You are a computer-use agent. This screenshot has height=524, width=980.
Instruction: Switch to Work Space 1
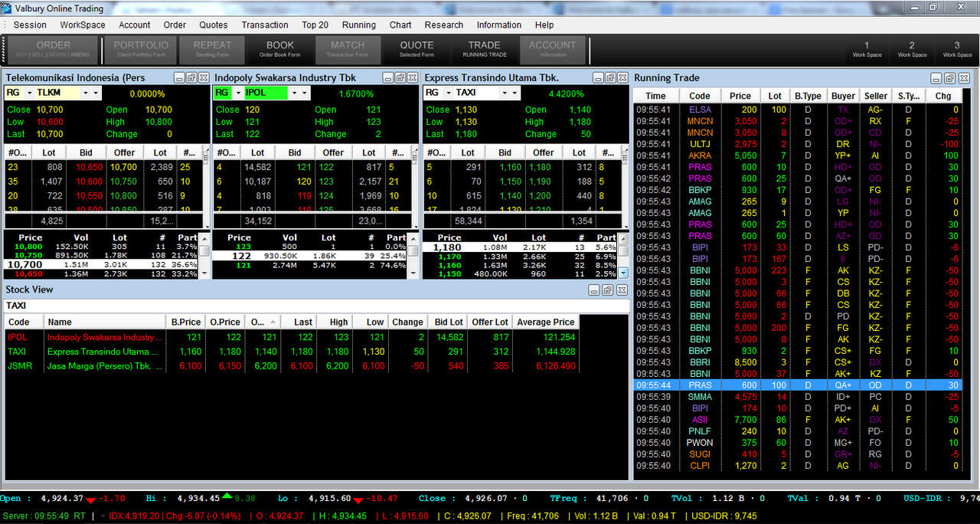(x=867, y=49)
